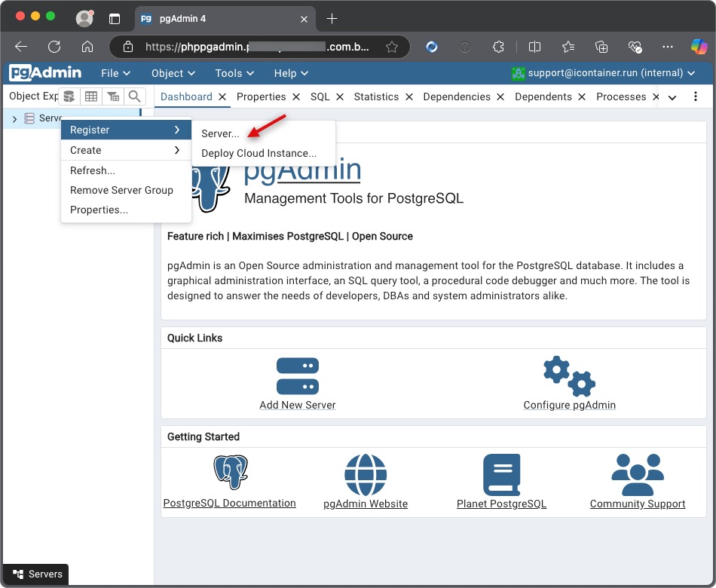Open the Object menu dropdown
The image size is (716, 588).
(x=173, y=73)
